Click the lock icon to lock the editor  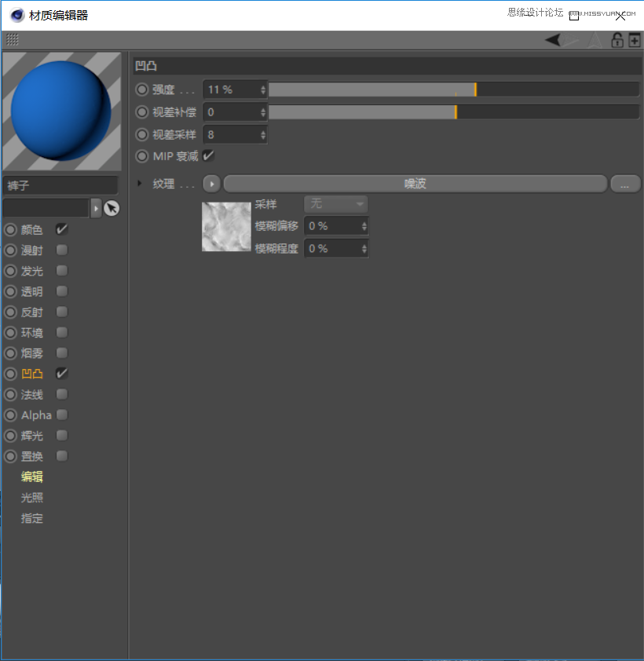pos(617,39)
